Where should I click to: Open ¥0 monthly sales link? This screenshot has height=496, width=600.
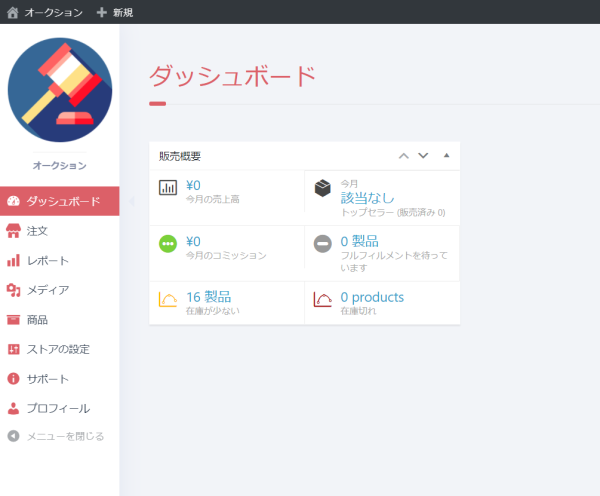(193, 185)
